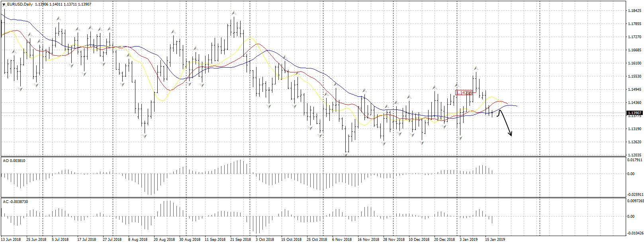Click the up fractal above the September 2018 peak

[233, 13]
